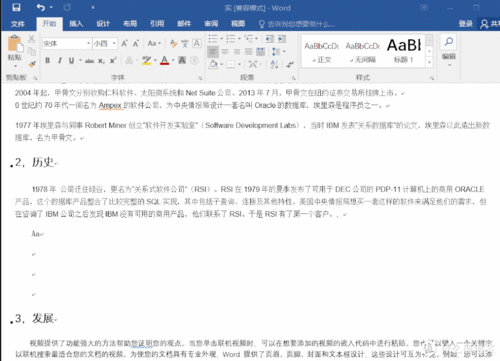
Task: Click the Clear Formatting eraser icon
Action: 173,43
